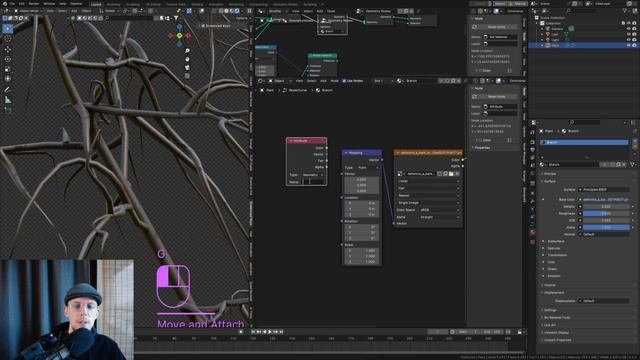Open the Render menu
This screenshot has height=360, width=640.
pyautogui.click(x=34, y=4)
